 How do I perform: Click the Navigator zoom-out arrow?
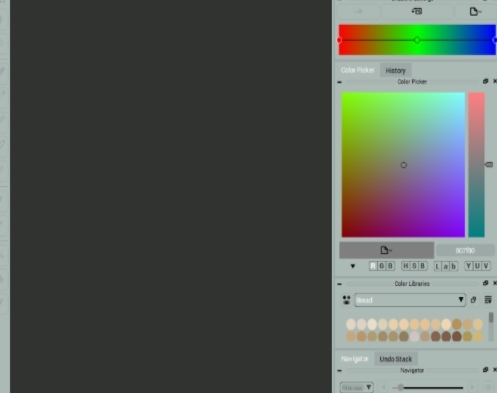pyautogui.click(x=384, y=387)
